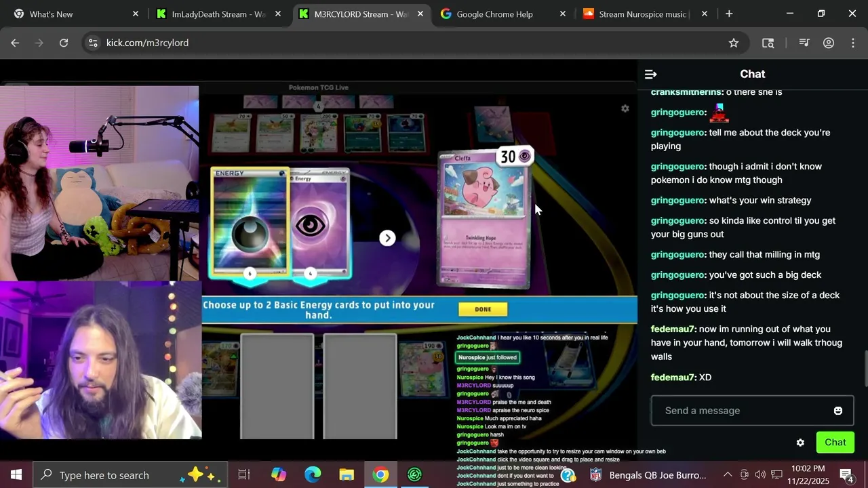Open the clock showing 10:02 PM
868x488 pixels.
click(808, 475)
